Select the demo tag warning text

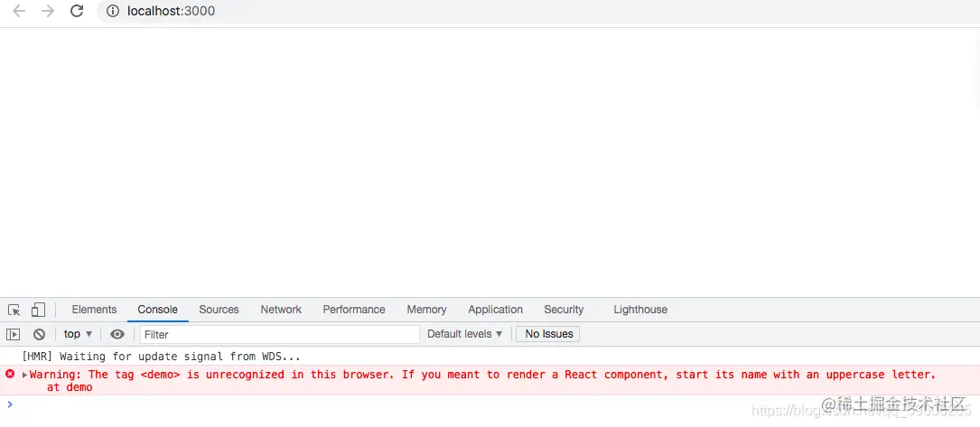click(x=482, y=375)
